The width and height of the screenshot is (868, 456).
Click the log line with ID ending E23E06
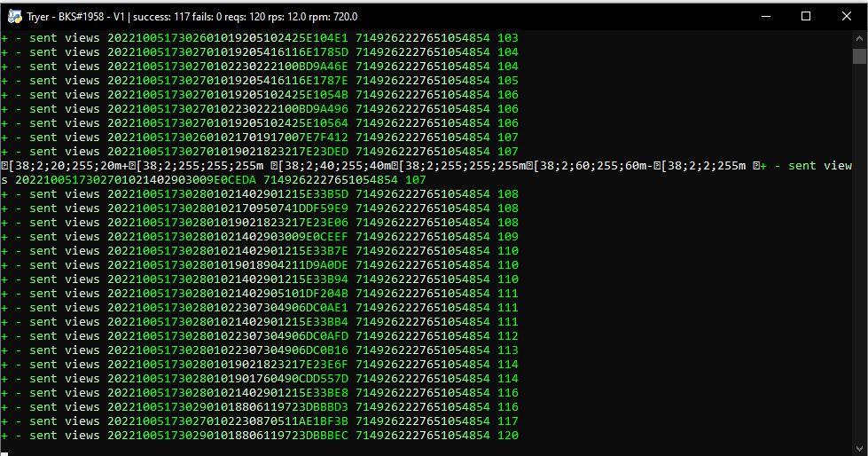point(260,223)
